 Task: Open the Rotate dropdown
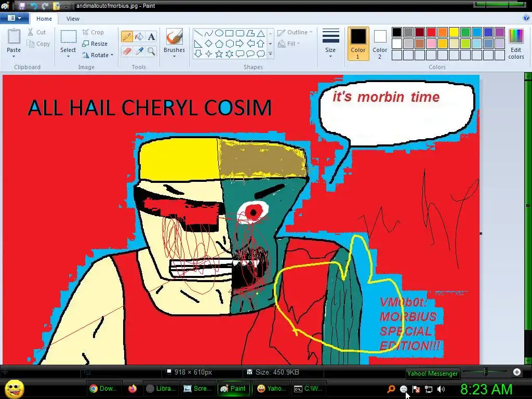coord(98,55)
